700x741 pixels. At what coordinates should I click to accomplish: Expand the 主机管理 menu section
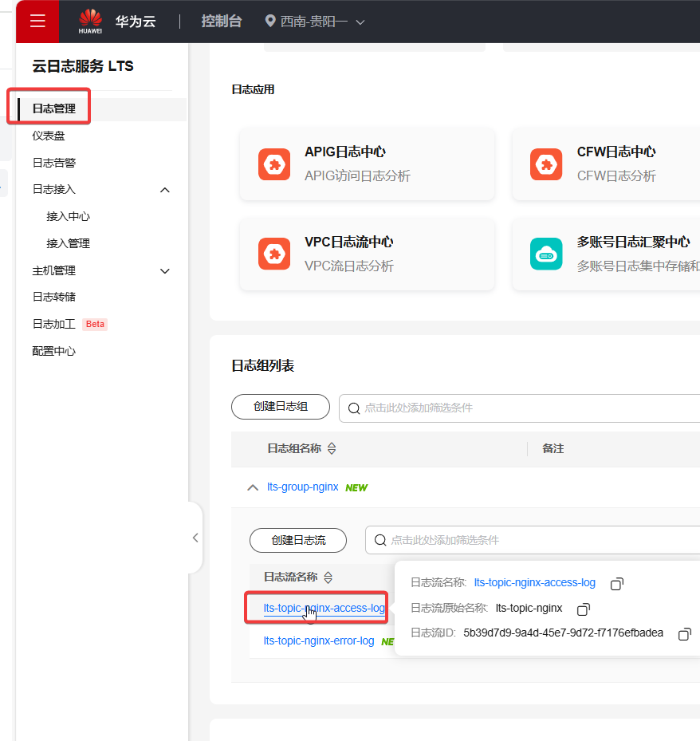point(165,271)
